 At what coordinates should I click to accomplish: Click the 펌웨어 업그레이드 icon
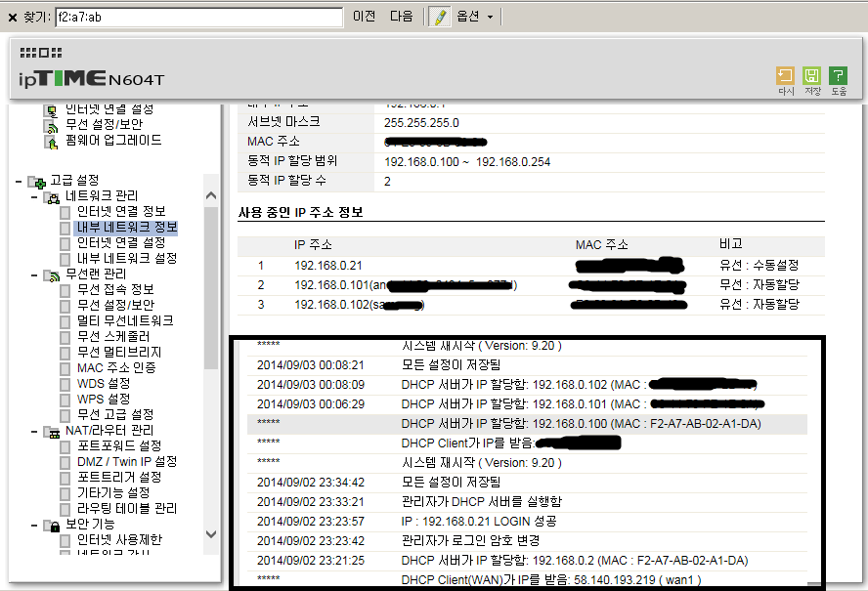51,143
